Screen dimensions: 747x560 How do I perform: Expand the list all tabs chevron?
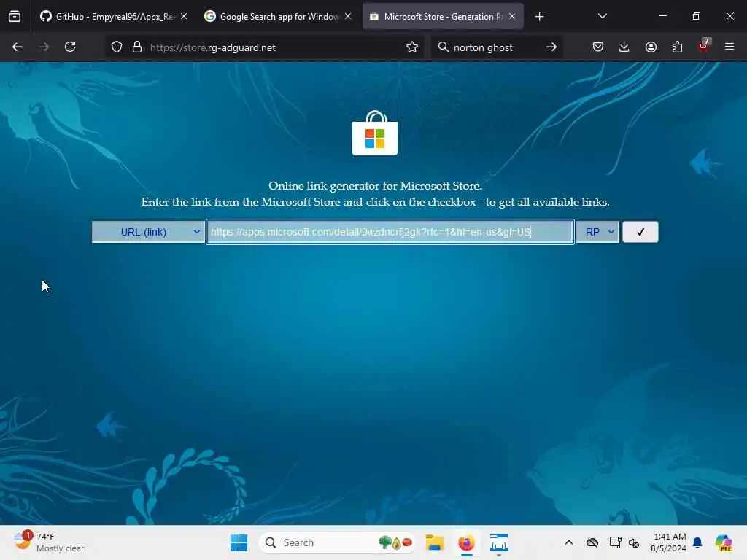click(602, 17)
